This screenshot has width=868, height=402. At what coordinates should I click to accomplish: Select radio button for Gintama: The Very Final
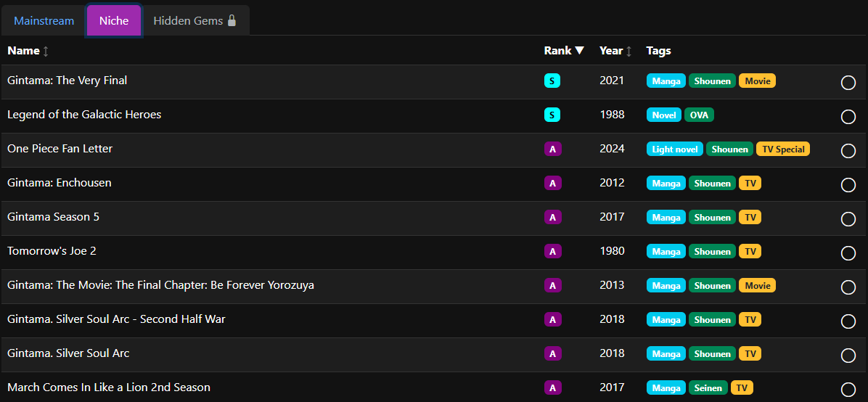tap(848, 83)
